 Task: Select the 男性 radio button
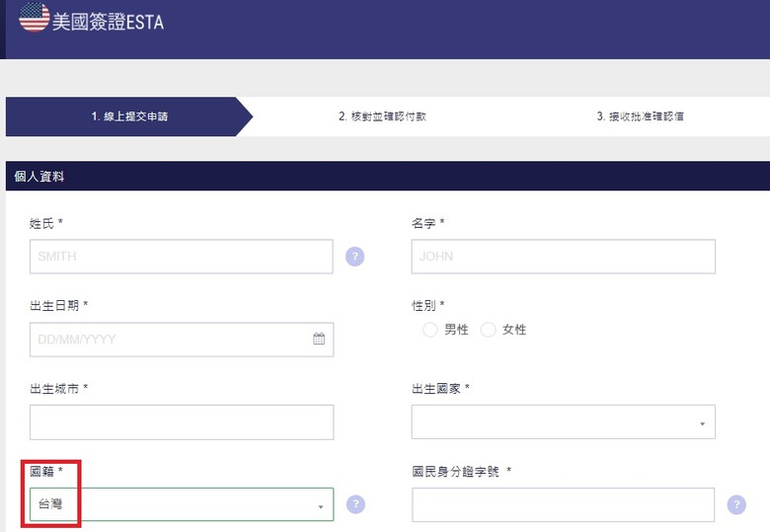point(430,330)
